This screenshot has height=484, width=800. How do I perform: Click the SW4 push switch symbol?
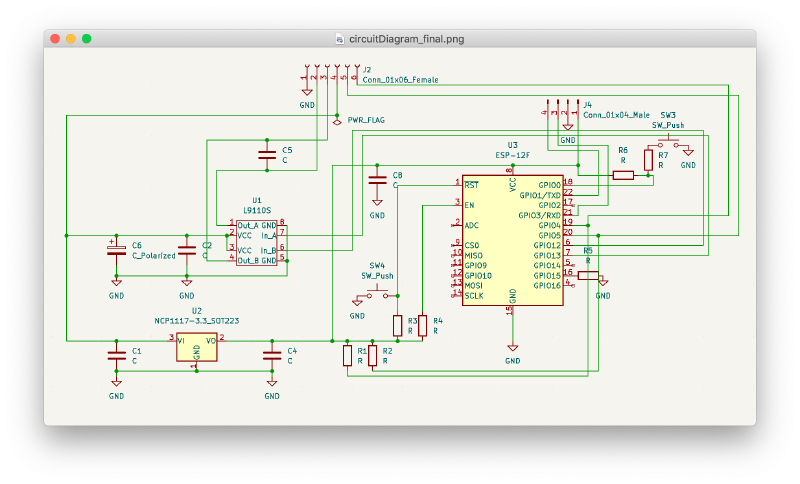pos(382,295)
